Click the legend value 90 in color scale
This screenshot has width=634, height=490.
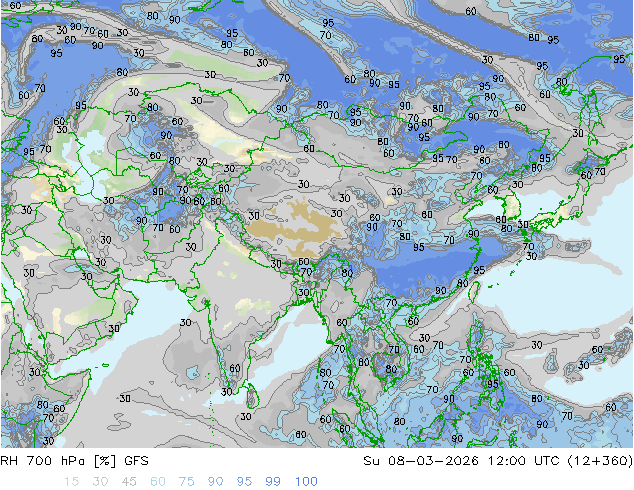216,482
